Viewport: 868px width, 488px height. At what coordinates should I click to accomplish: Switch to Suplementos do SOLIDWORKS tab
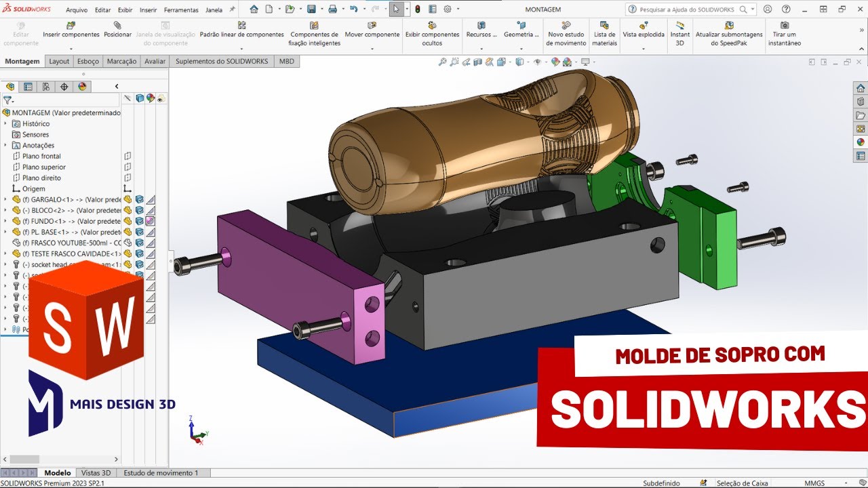[222, 61]
